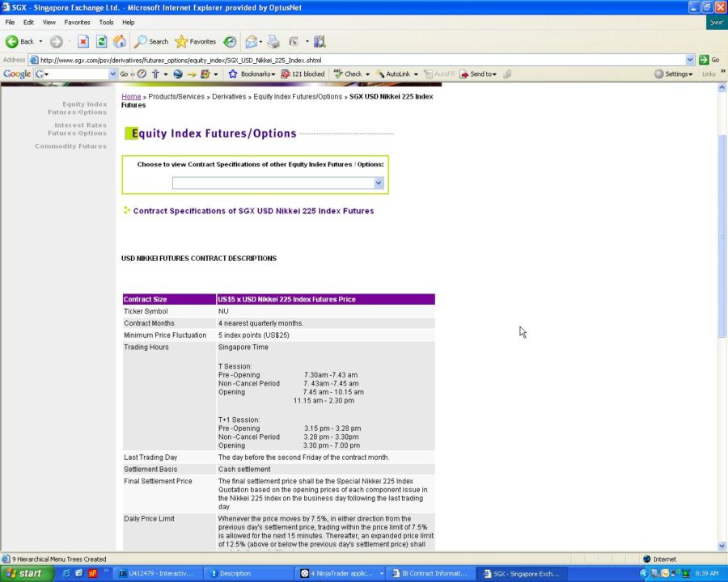The width and height of the screenshot is (728, 582).
Task: Click the last IE toolbar icon
Action: (x=320, y=42)
